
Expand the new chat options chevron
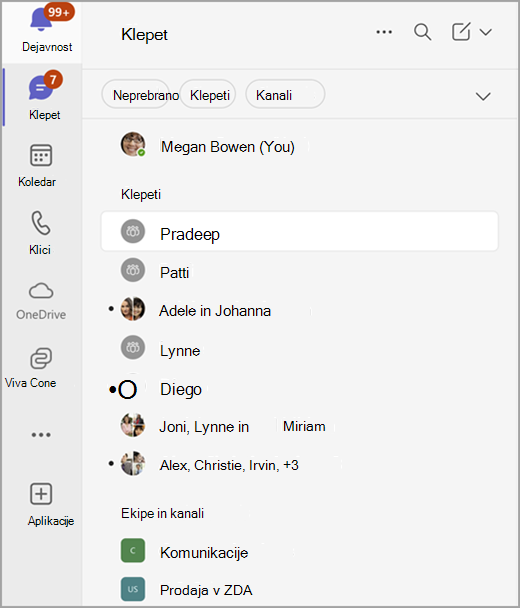pos(486,32)
